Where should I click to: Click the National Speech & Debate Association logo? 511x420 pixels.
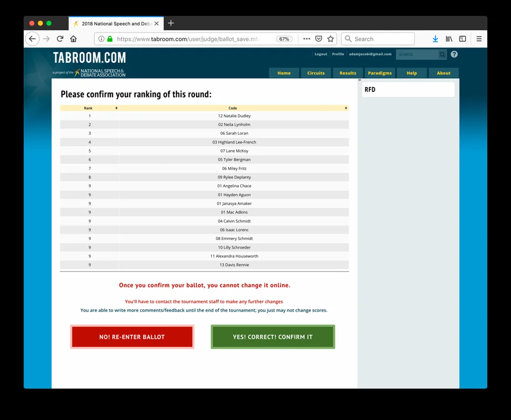coord(99,73)
